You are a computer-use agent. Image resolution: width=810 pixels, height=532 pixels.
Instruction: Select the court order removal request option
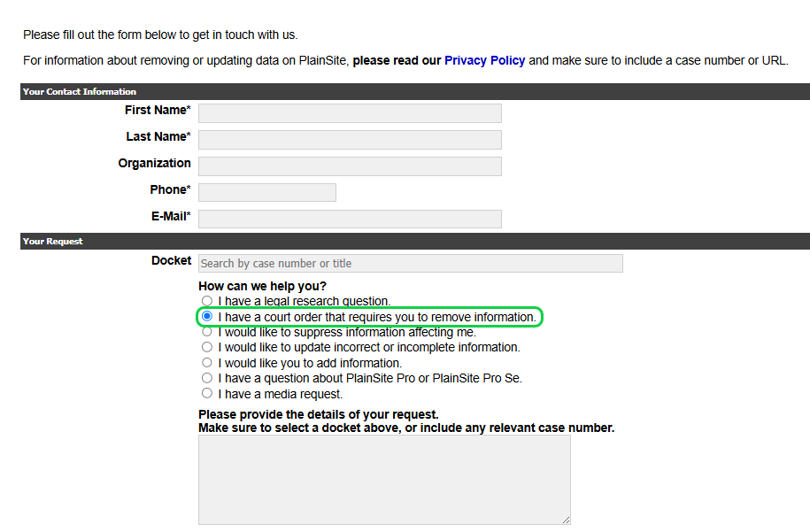[x=206, y=316]
